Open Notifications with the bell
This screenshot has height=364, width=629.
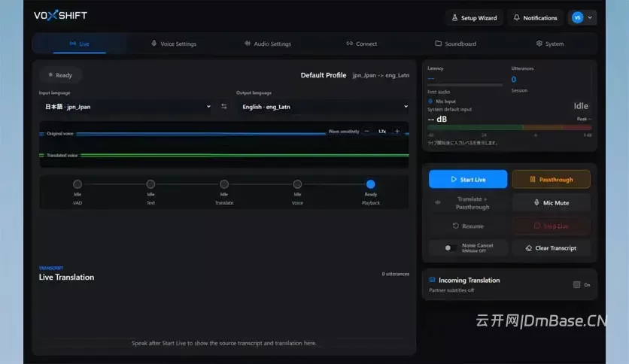click(x=535, y=17)
